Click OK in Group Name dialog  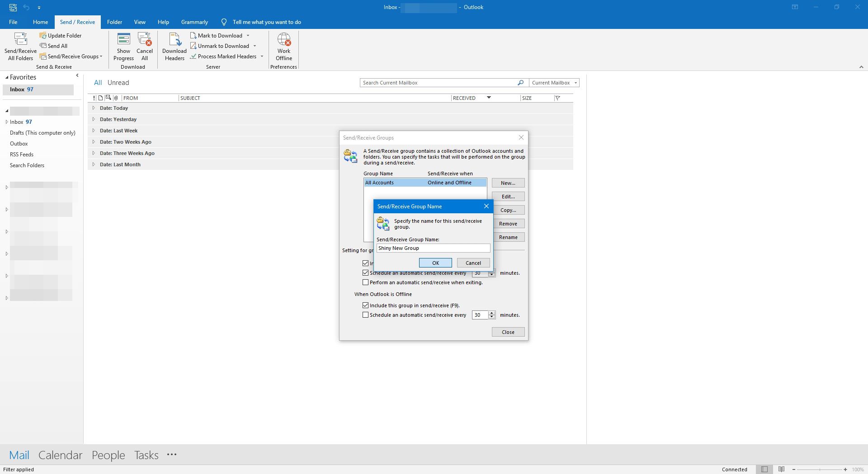[x=435, y=263]
